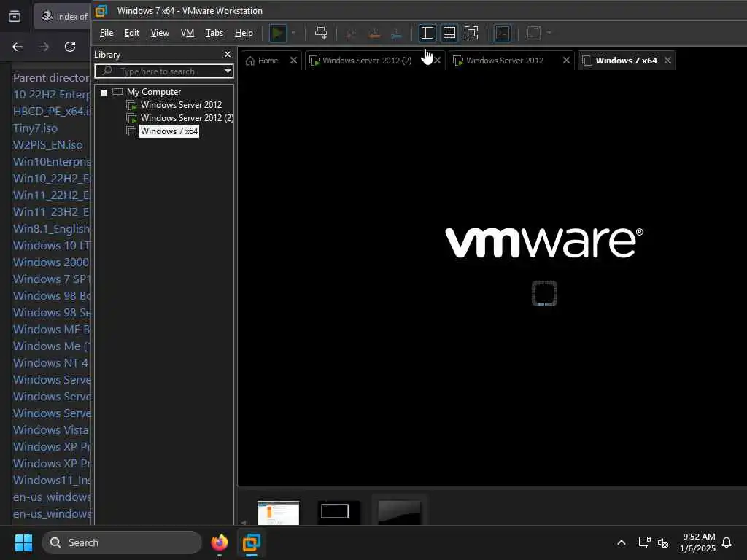Open the stretch display dropdown arrow
The width and height of the screenshot is (747, 560).
click(x=549, y=33)
